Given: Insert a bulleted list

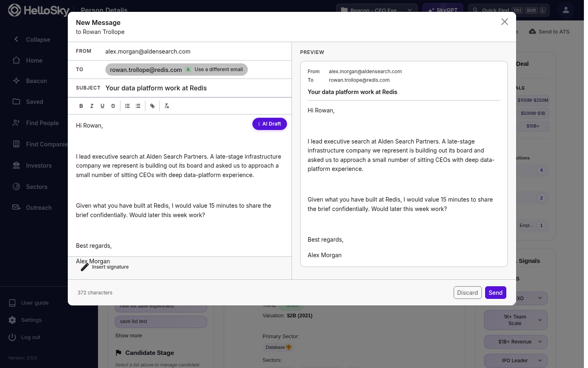Looking at the screenshot, I should click(138, 106).
